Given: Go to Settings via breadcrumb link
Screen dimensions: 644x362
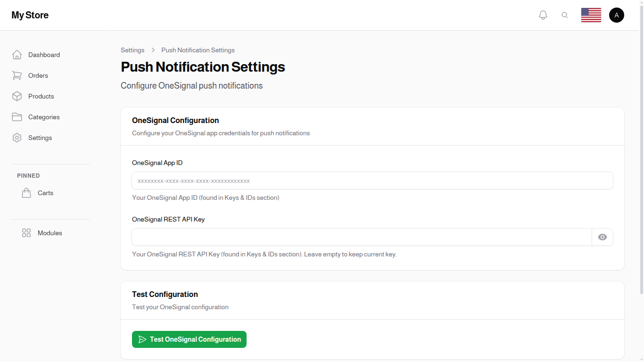Looking at the screenshot, I should (x=132, y=50).
